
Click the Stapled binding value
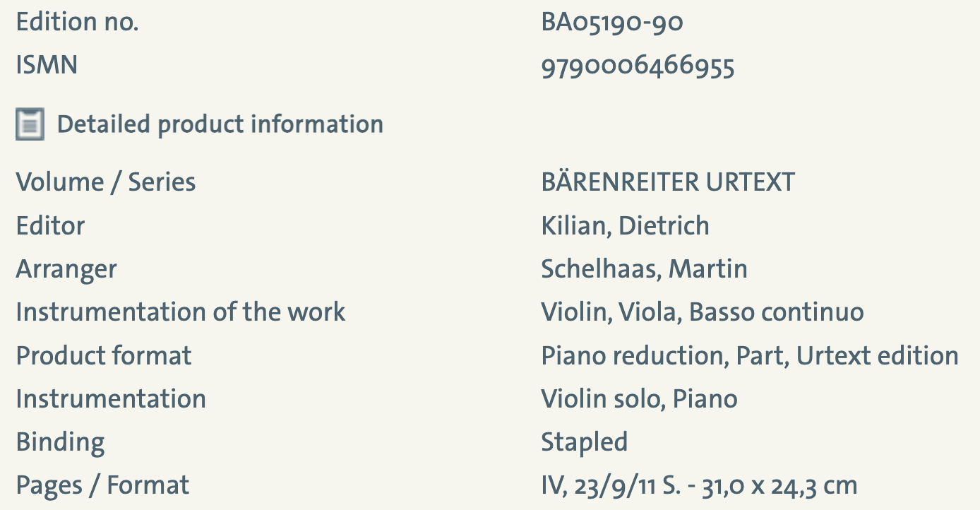coord(584,442)
